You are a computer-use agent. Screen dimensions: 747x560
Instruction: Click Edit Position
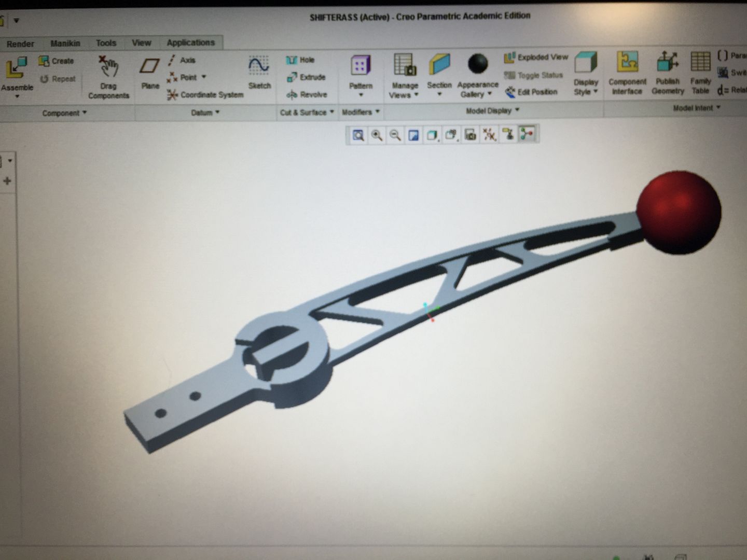pyautogui.click(x=531, y=92)
